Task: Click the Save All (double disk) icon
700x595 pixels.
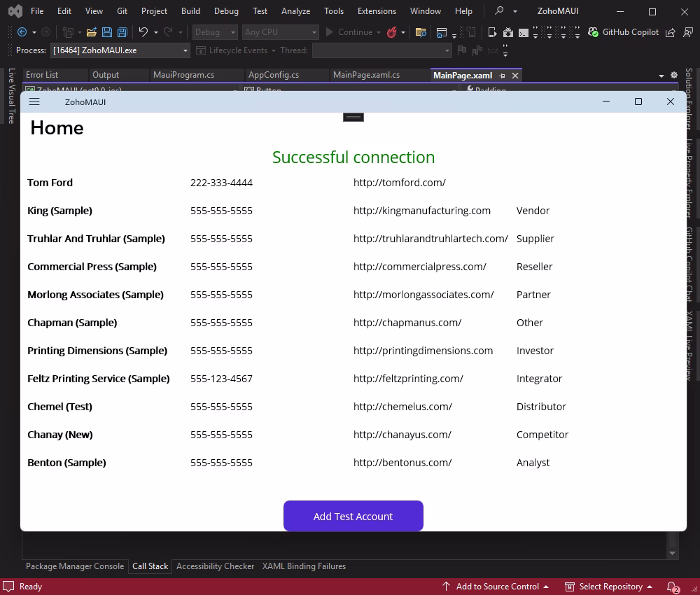Action: (122, 32)
